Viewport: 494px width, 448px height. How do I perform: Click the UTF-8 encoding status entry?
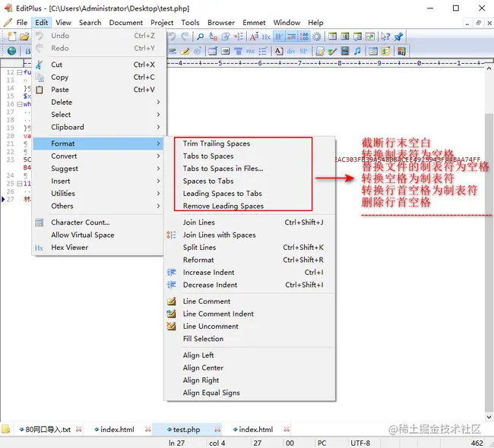[360, 443]
